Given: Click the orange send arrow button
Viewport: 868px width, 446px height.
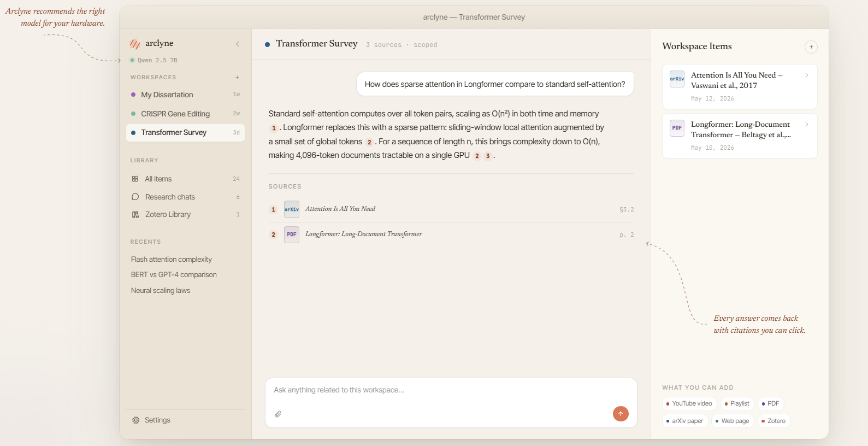Looking at the screenshot, I should [x=621, y=414].
